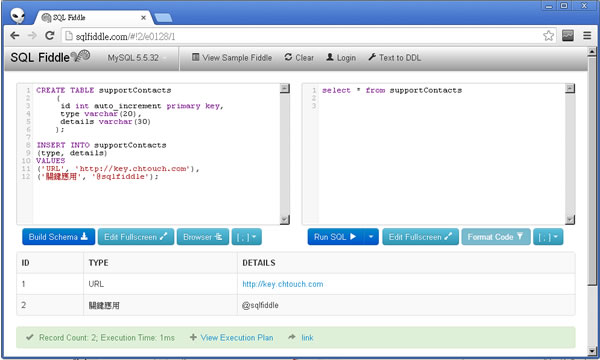The image size is (600, 360).
Task: Click the checkmark icon in result bar
Action: 30,337
